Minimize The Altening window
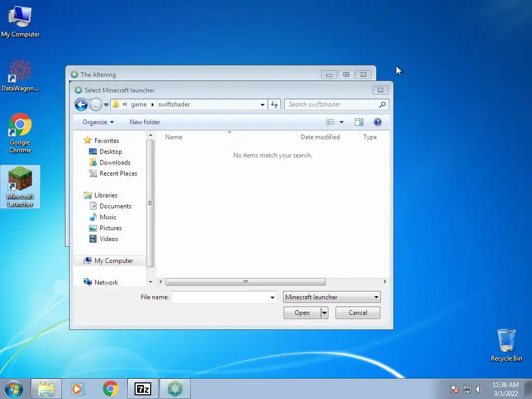This screenshot has height=399, width=532. [x=329, y=75]
